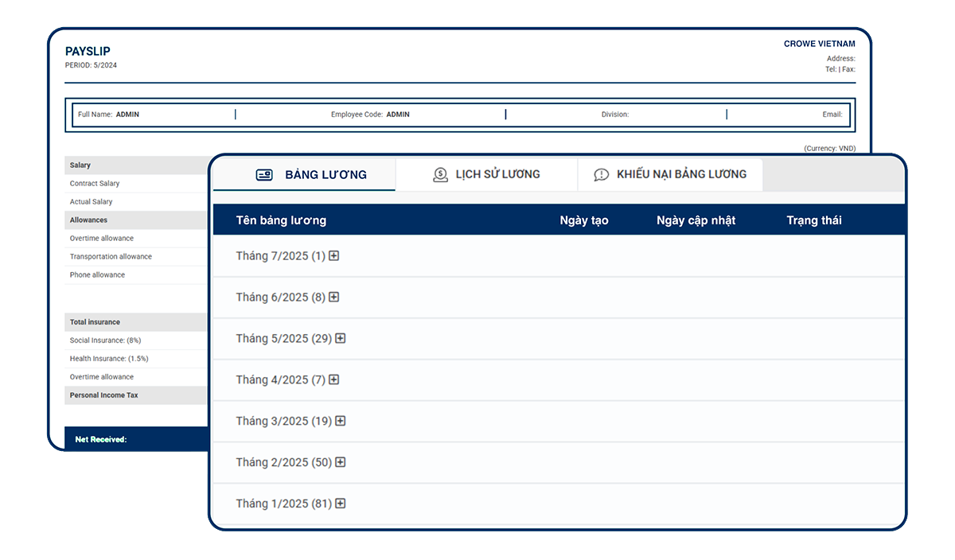Select the Tháng 4/2025 (7) row label
955x560 pixels.
click(281, 380)
